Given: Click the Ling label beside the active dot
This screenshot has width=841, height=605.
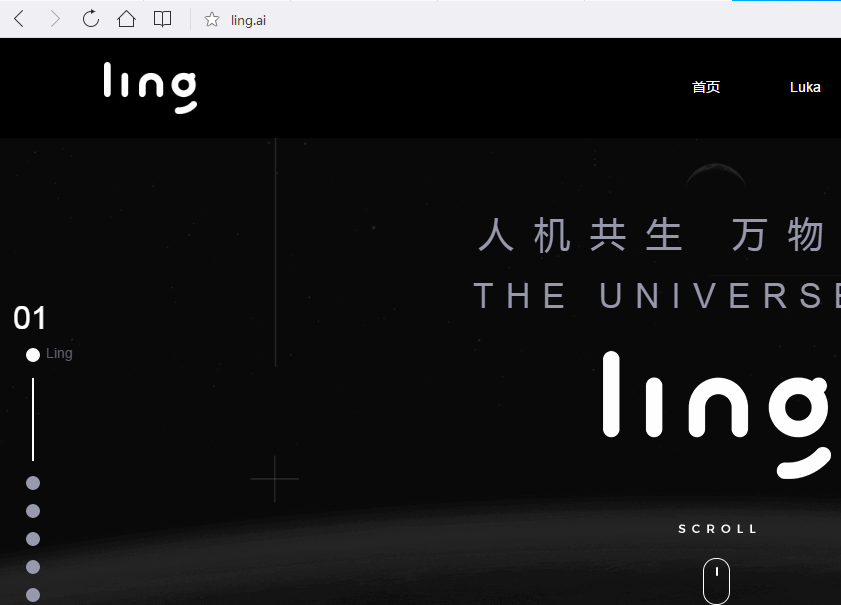Looking at the screenshot, I should [x=59, y=354].
